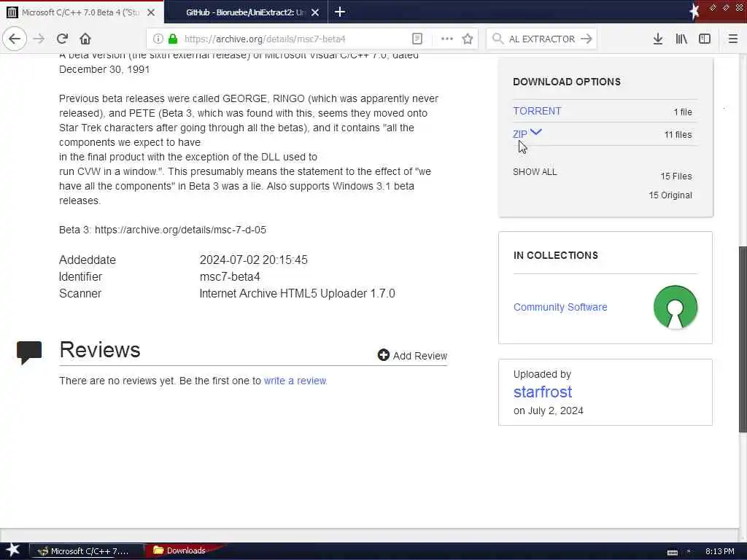Close the Microsoft C/C++ 7.0 tab

pos(151,12)
